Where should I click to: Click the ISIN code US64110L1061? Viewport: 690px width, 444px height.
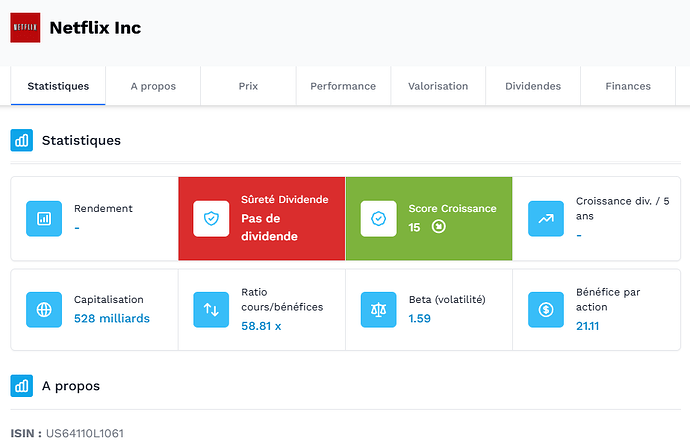click(85, 433)
